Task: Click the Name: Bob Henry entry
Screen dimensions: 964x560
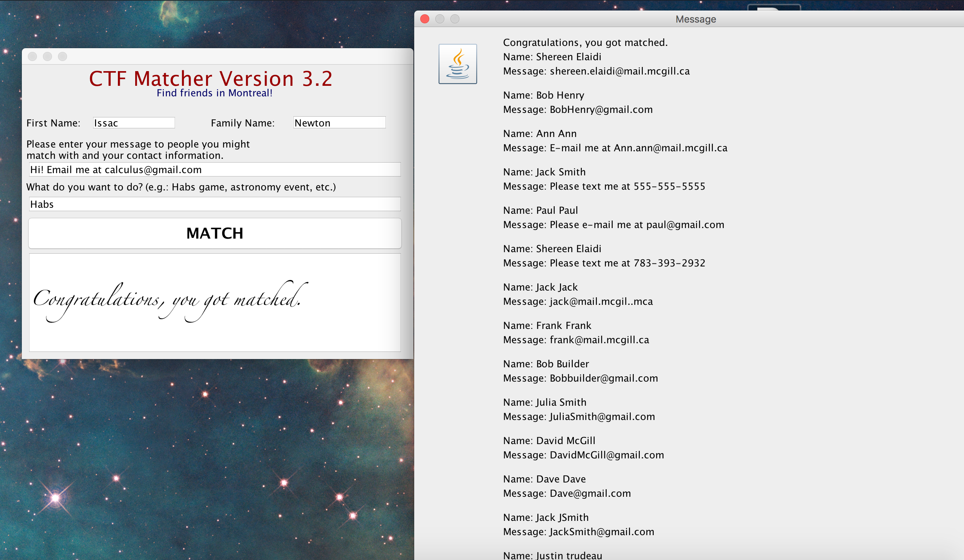Action: point(543,95)
